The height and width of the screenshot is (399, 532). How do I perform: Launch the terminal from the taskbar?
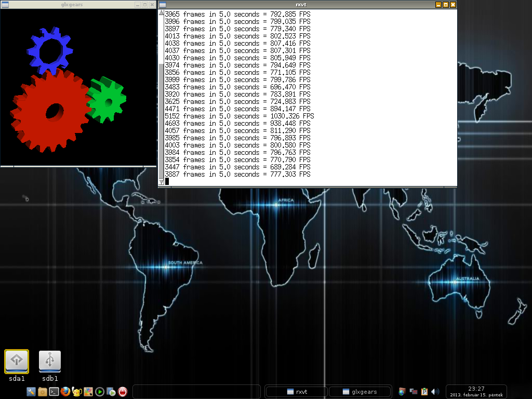[x=54, y=392]
